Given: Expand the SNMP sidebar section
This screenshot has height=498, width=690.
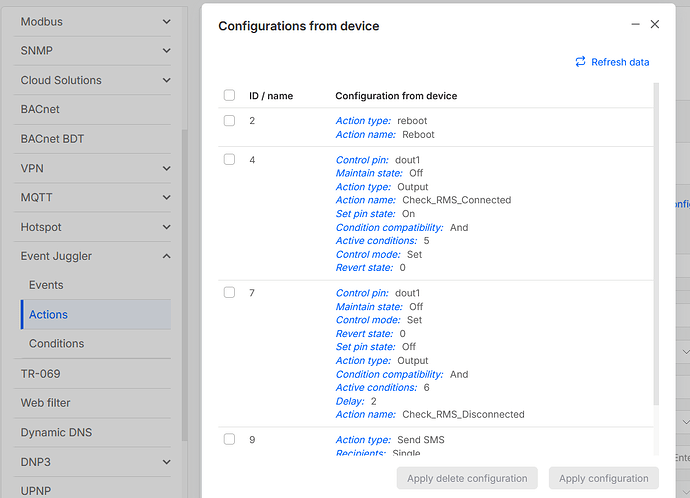Looking at the screenshot, I should coord(166,50).
